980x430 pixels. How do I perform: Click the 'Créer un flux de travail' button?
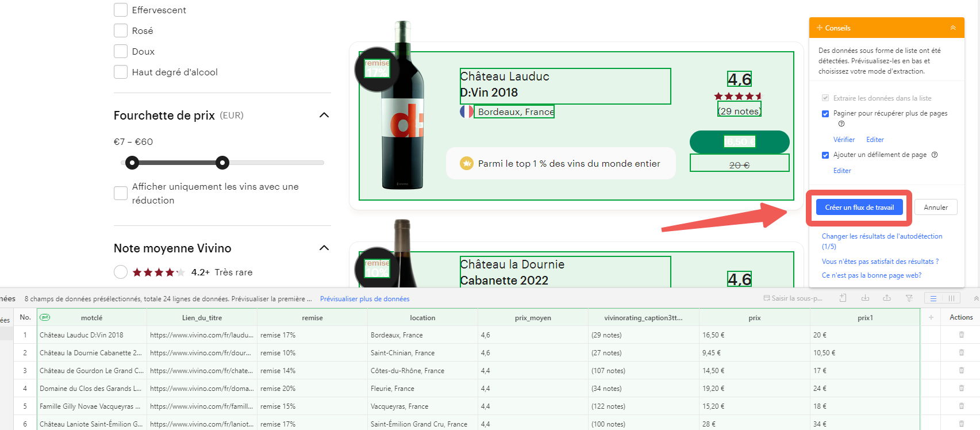859,208
